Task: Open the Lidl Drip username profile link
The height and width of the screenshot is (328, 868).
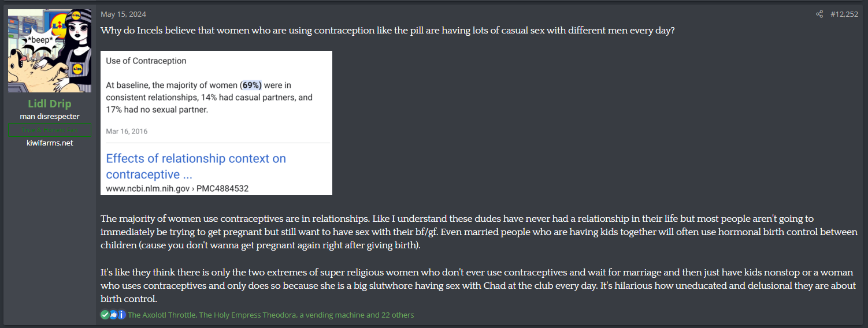Action: [x=50, y=104]
